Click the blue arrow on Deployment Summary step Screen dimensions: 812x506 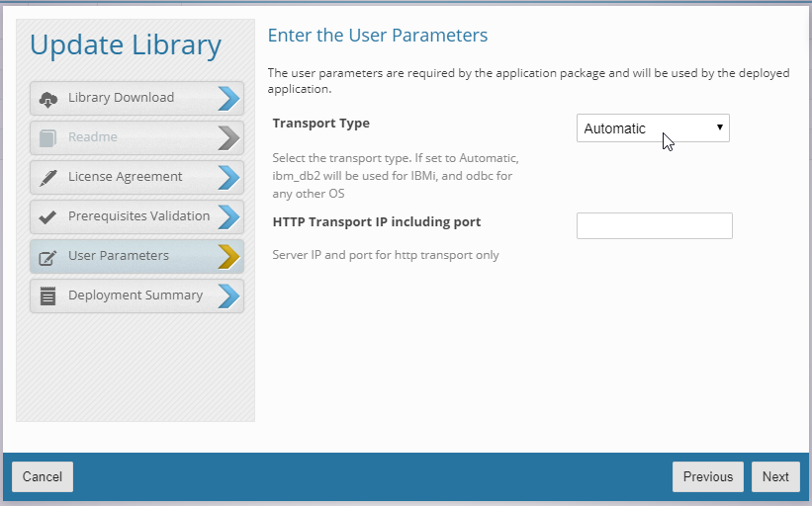point(228,295)
